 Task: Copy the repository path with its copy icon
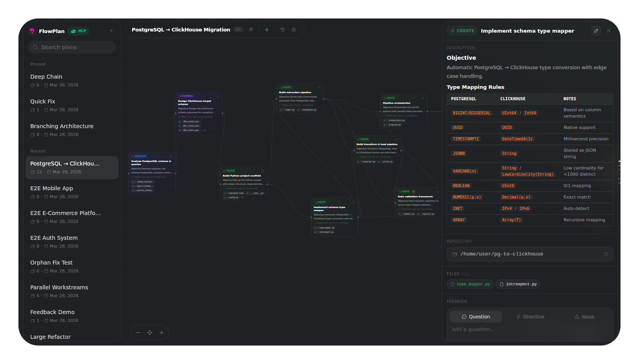point(606,254)
